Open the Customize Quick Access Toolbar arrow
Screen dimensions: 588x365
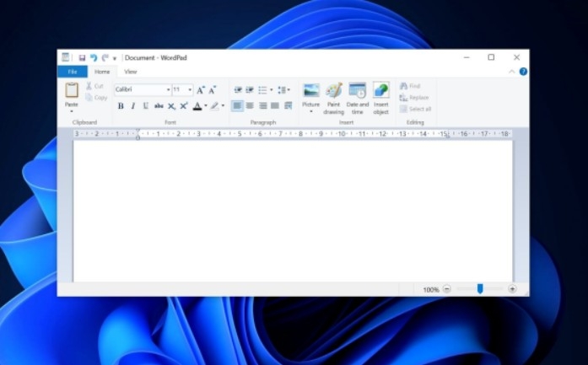(x=115, y=58)
